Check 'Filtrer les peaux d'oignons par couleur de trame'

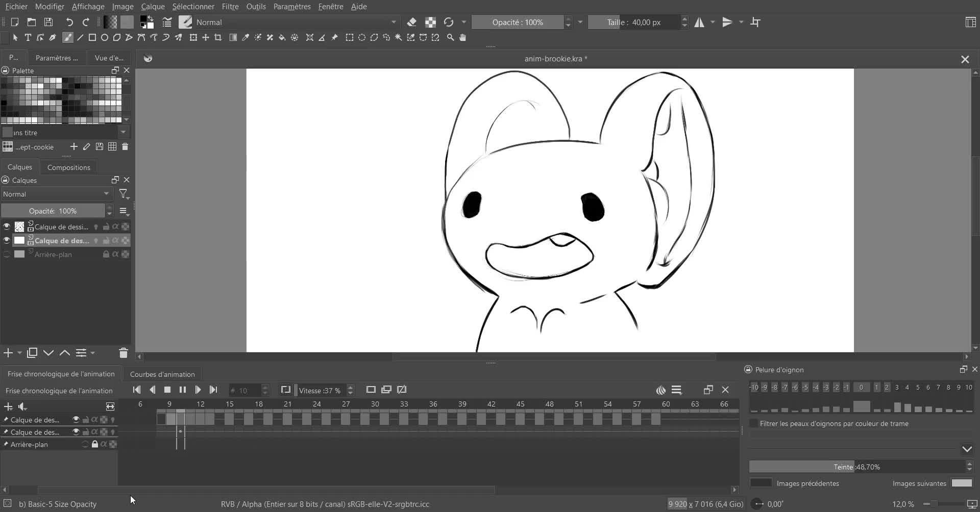(x=754, y=423)
